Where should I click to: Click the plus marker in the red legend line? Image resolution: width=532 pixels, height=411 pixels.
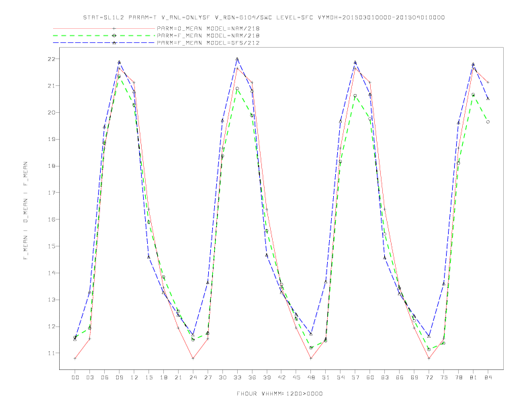pyautogui.click(x=114, y=28)
